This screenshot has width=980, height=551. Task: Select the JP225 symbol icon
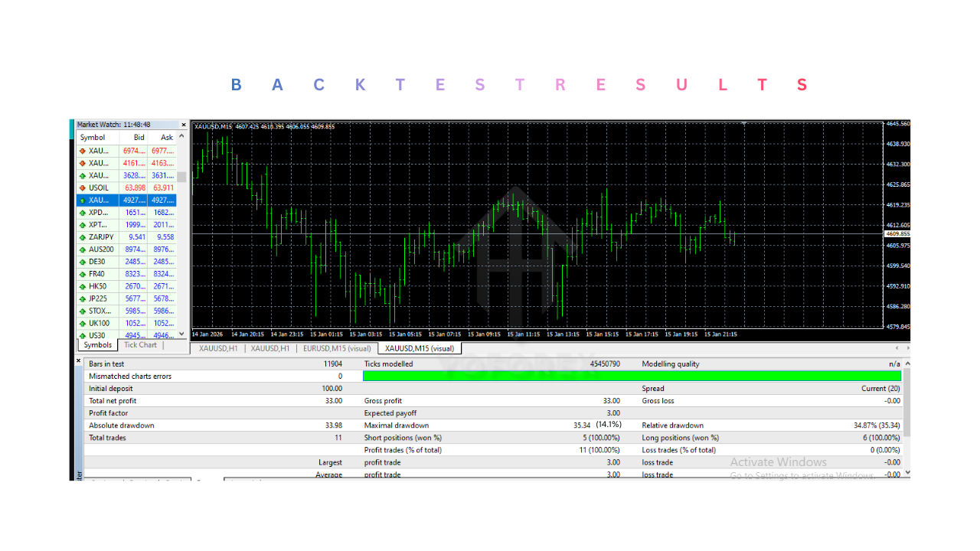(x=83, y=298)
